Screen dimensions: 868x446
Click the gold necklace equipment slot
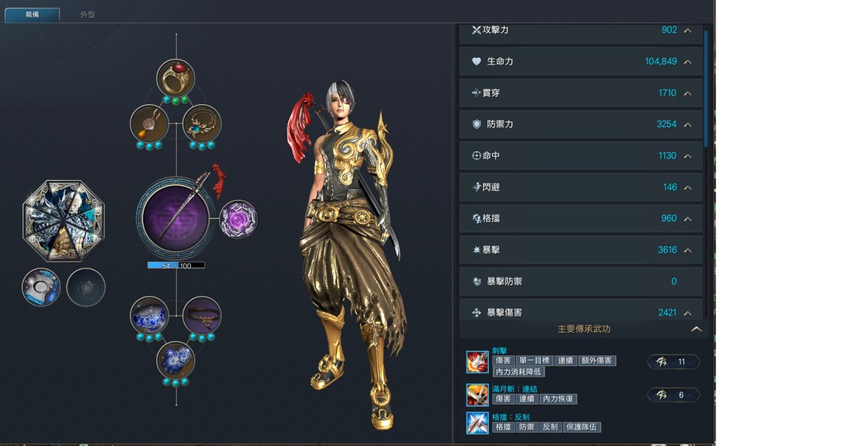pyautogui.click(x=202, y=123)
